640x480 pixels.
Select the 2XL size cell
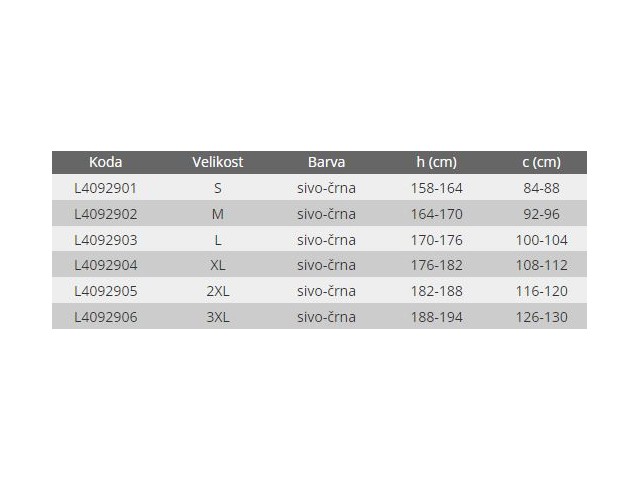[218, 291]
